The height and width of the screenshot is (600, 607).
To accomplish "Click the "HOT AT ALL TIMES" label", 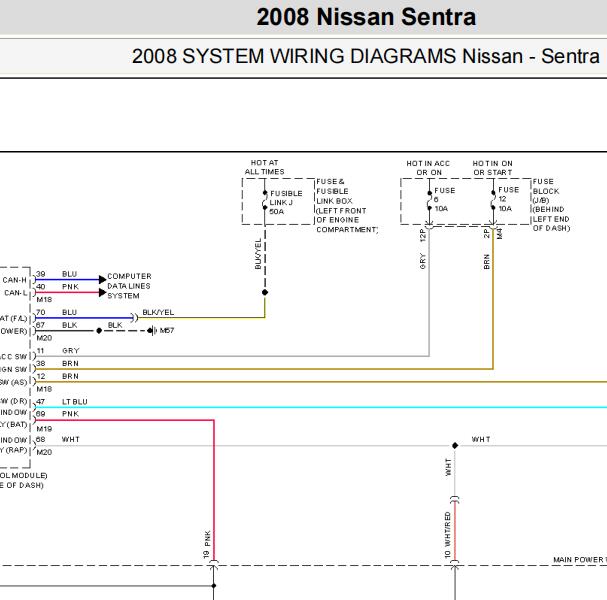I will (x=264, y=167).
